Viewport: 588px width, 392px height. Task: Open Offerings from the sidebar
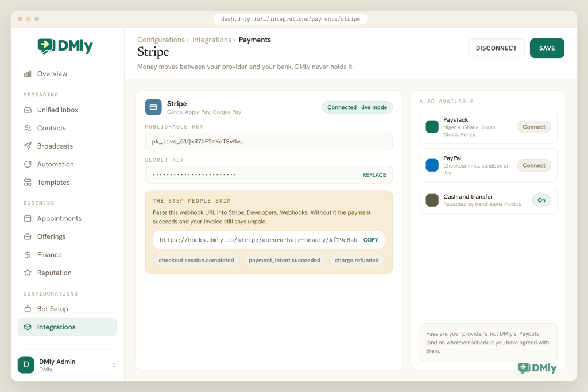68,236
